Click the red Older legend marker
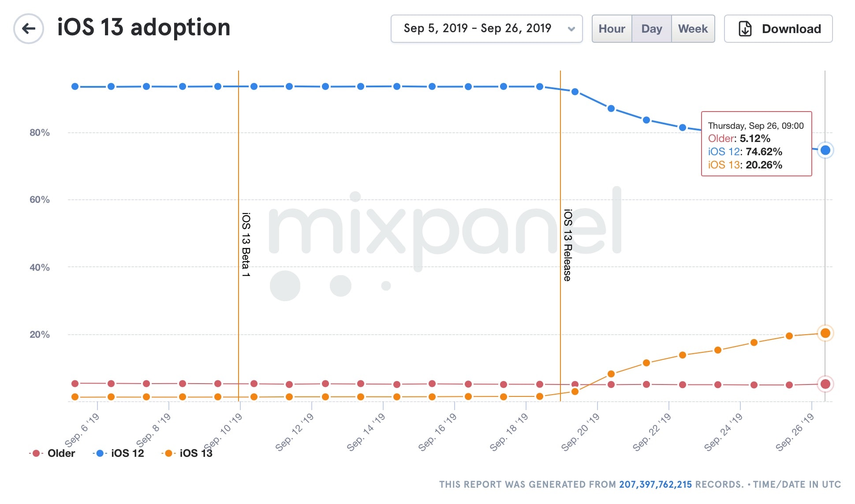 click(x=36, y=453)
